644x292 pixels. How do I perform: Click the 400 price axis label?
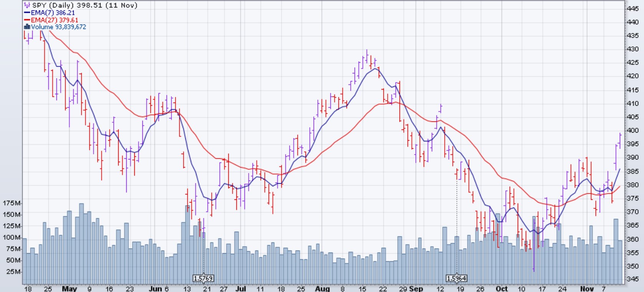pyautogui.click(x=632, y=130)
